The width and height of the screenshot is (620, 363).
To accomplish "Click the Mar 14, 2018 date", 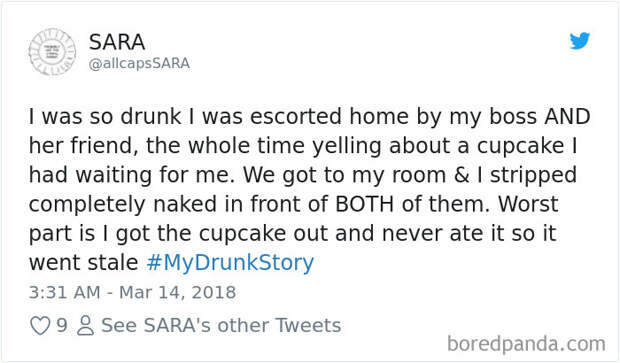I will (x=178, y=293).
